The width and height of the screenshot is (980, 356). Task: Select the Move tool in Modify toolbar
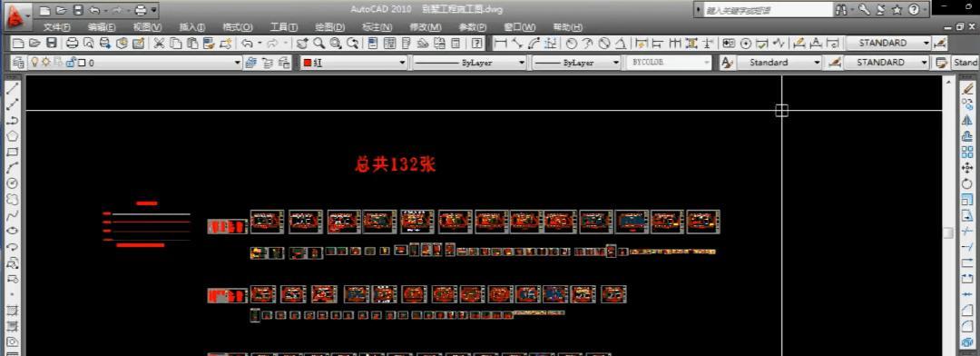point(967,167)
